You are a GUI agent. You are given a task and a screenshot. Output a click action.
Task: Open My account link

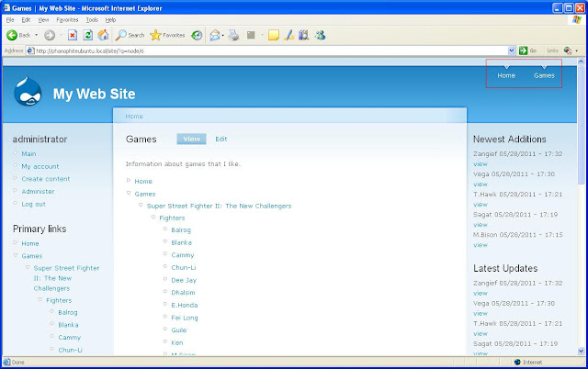(40, 166)
